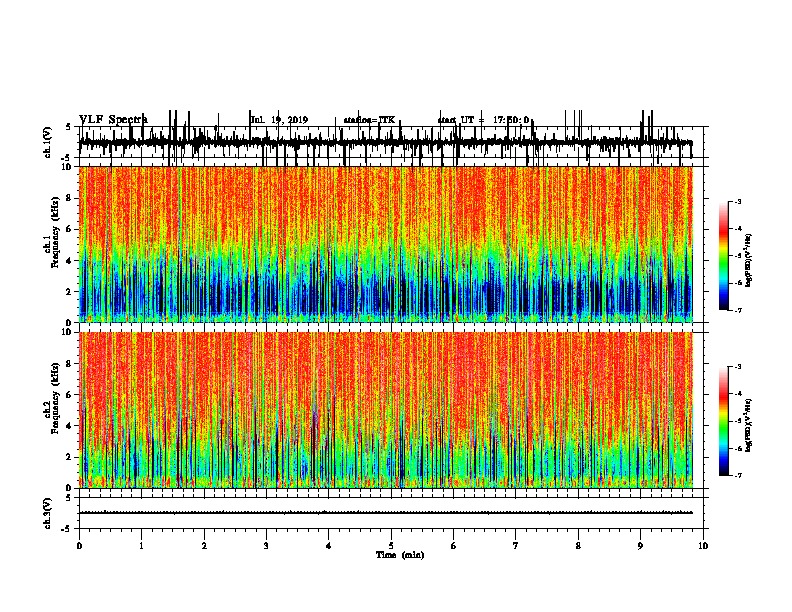Viewport: 792px width, 612px height.
Task: Select time axis tick label '1'
Action: point(141,546)
